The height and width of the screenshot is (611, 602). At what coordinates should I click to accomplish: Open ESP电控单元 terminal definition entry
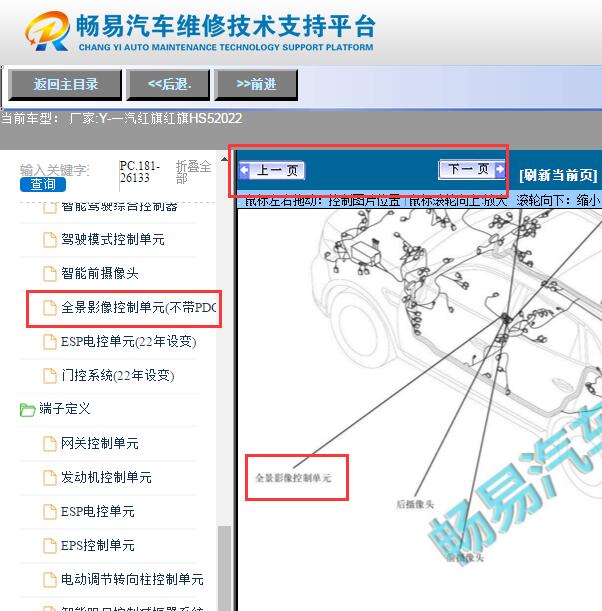(x=97, y=511)
